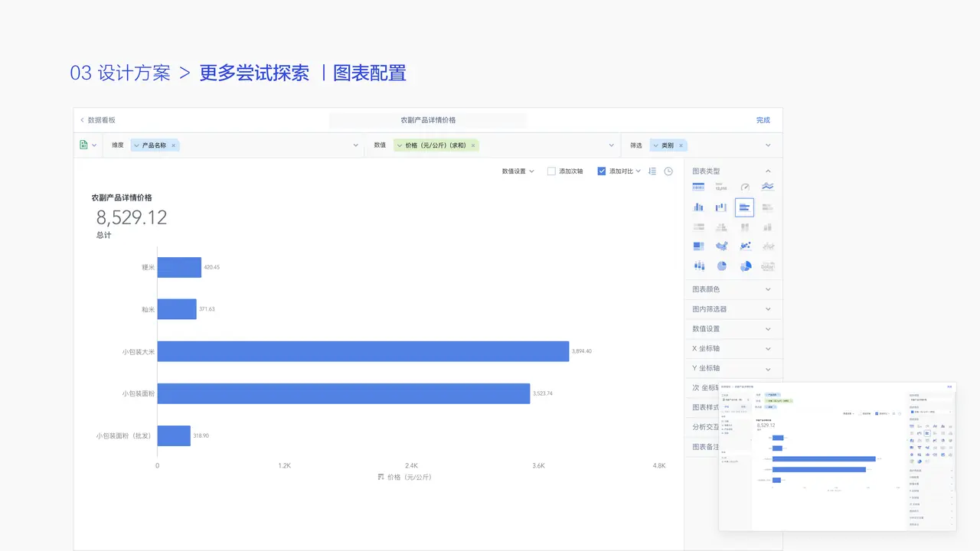Viewport: 980px width, 551px height.
Task: Click the 籼米 bar in chart
Action: 177,309
